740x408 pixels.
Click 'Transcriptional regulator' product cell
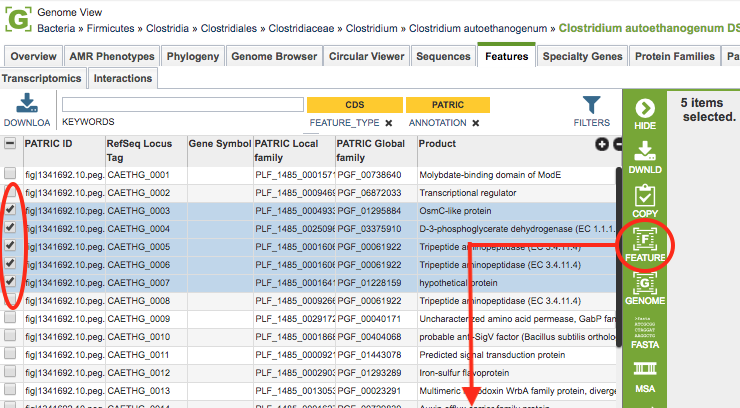[468, 193]
